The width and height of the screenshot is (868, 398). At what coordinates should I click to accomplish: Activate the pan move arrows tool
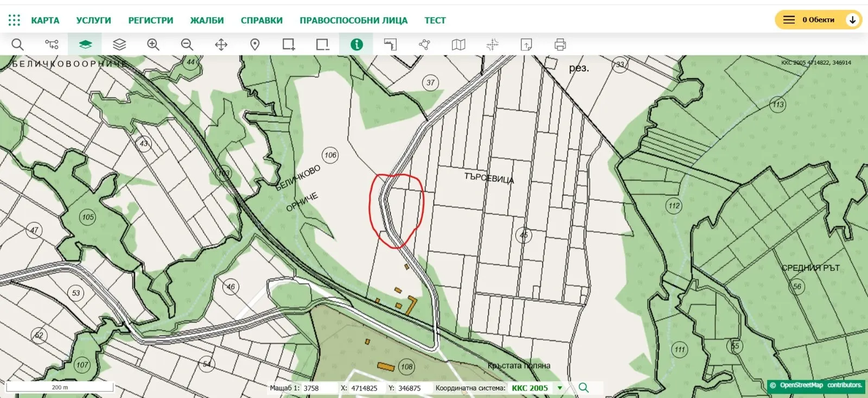coord(221,45)
